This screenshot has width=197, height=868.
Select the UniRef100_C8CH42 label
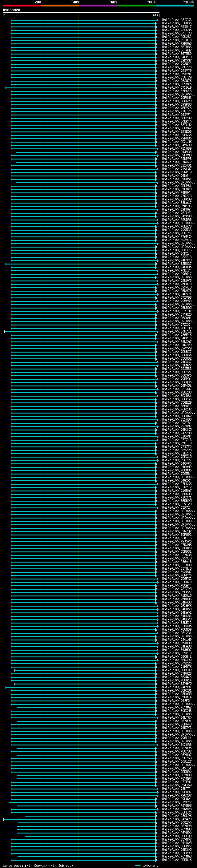click(177, 416)
